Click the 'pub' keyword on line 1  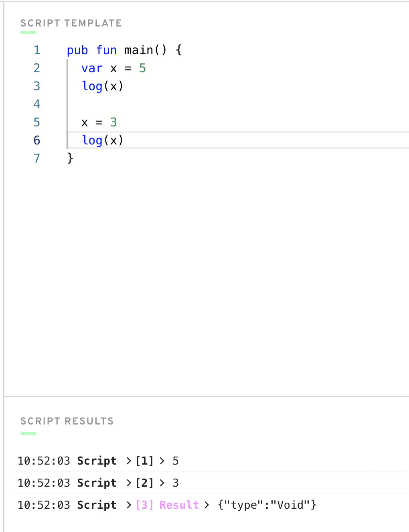click(x=77, y=50)
